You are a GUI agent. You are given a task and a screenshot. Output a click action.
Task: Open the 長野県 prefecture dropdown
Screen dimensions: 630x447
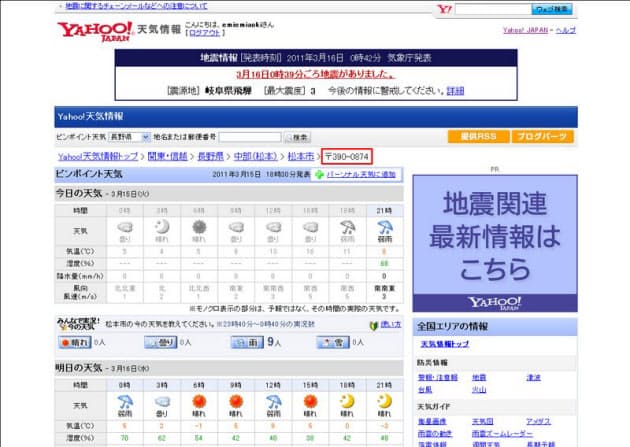129,136
